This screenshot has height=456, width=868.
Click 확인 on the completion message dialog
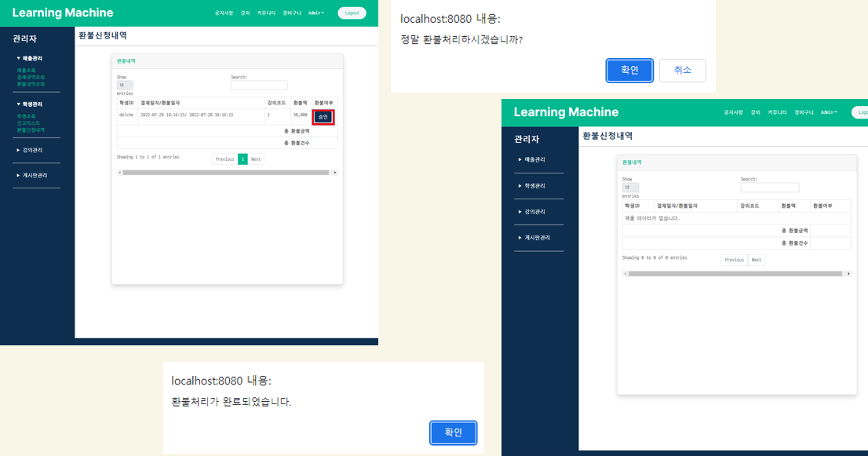pos(453,432)
